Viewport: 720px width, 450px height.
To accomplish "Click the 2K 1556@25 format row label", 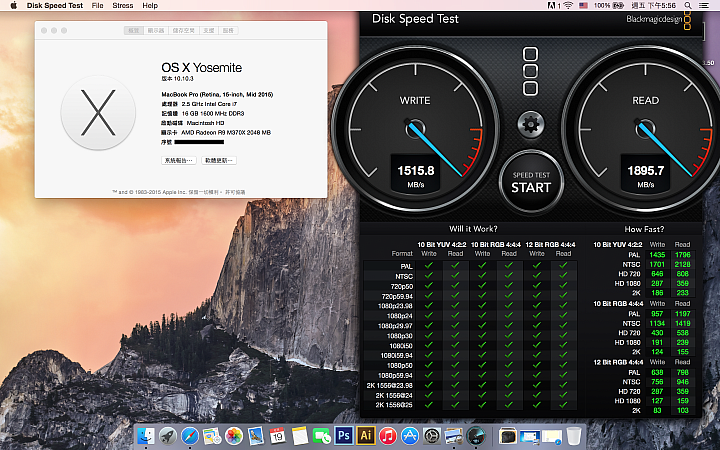I will pyautogui.click(x=394, y=405).
